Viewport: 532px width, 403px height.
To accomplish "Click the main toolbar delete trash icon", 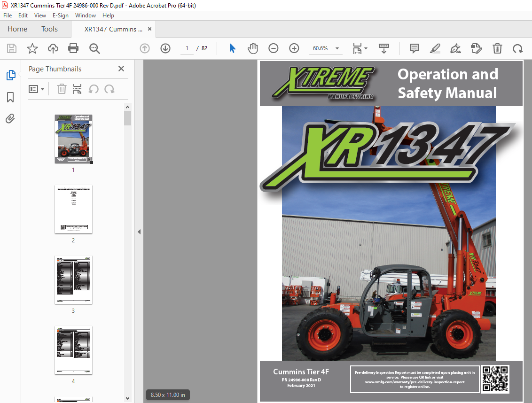I will click(x=497, y=48).
